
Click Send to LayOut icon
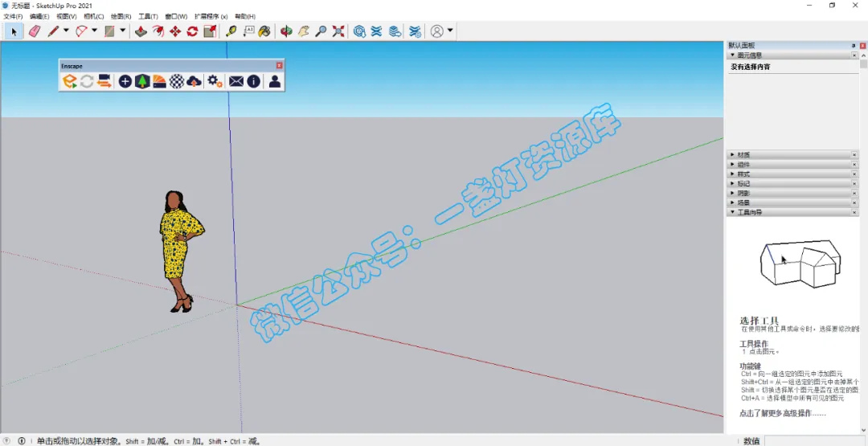tap(394, 31)
